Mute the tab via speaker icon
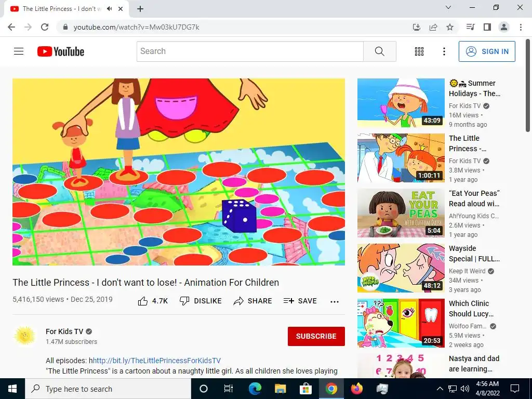The width and height of the screenshot is (532, 399). click(109, 9)
